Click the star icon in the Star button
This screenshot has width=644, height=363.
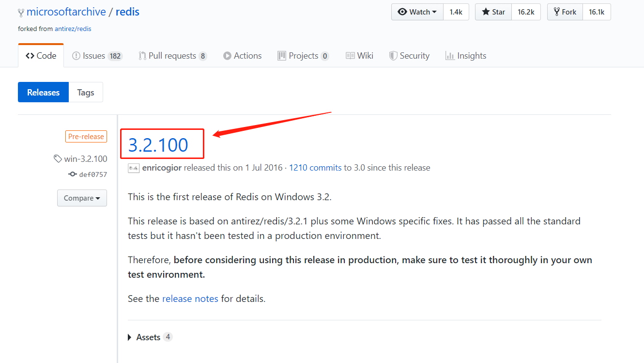tap(486, 12)
